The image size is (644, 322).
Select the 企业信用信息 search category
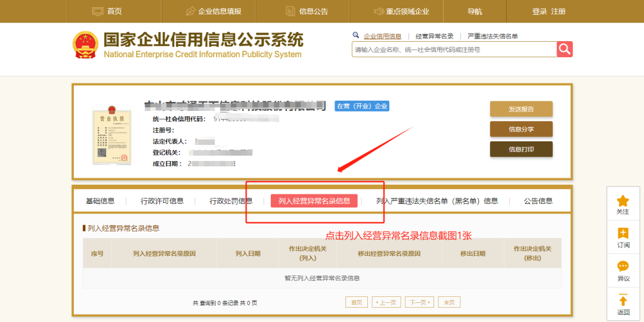pyautogui.click(x=382, y=36)
